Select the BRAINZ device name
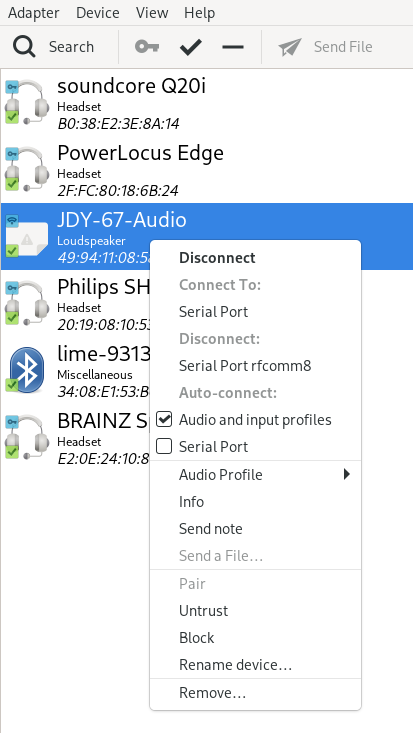The height and width of the screenshot is (733, 413). (x=103, y=420)
